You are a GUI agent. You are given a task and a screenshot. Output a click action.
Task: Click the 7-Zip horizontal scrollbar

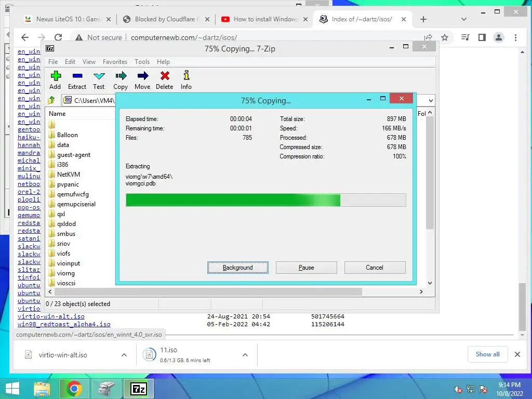(x=208, y=292)
